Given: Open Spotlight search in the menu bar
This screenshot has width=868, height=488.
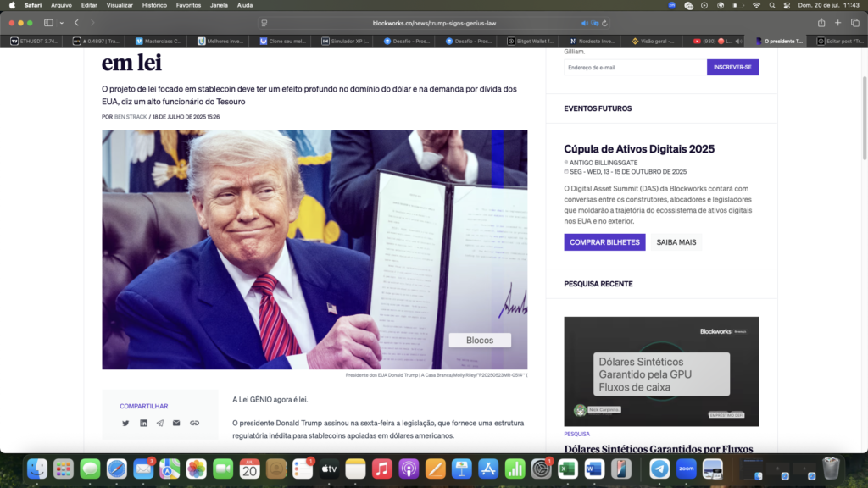Looking at the screenshot, I should tap(772, 6).
